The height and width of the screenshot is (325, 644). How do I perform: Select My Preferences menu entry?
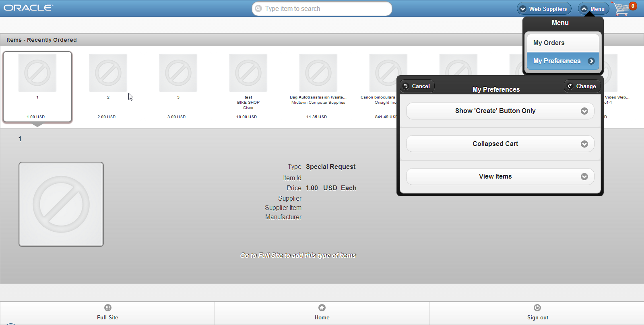563,61
